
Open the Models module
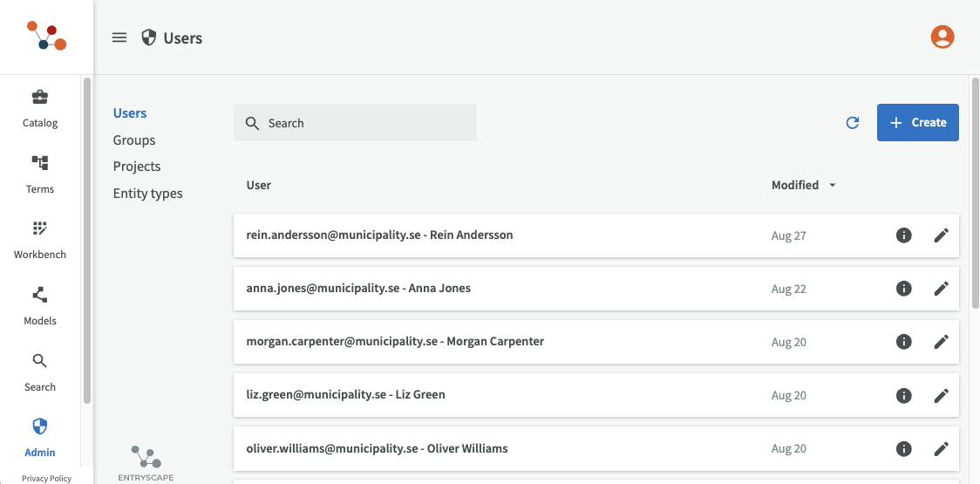(x=40, y=296)
